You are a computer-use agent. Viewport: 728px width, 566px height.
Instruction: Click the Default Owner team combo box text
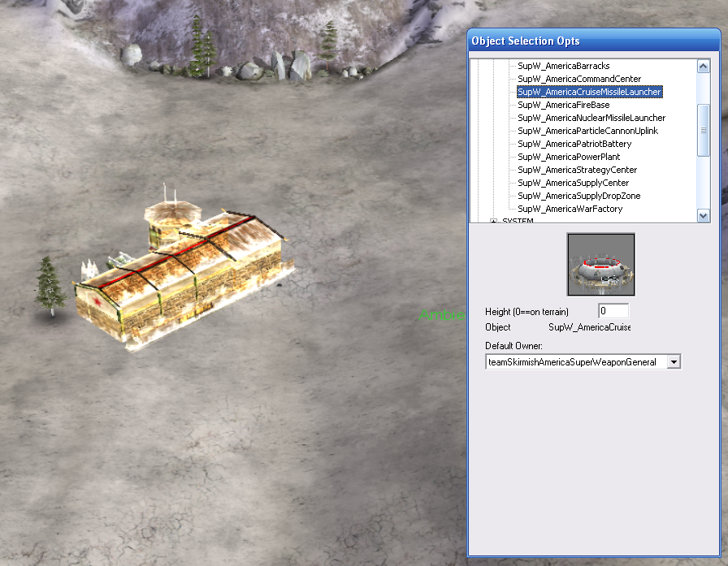click(x=575, y=362)
